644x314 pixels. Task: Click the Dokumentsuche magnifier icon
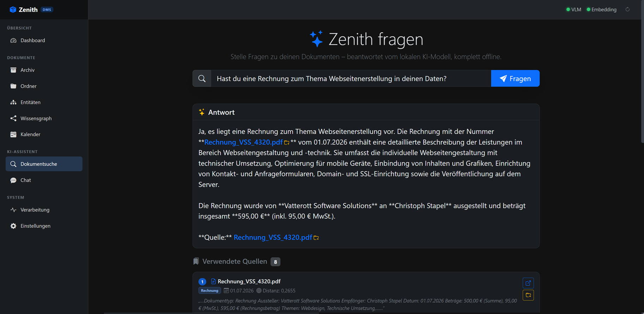click(x=13, y=164)
